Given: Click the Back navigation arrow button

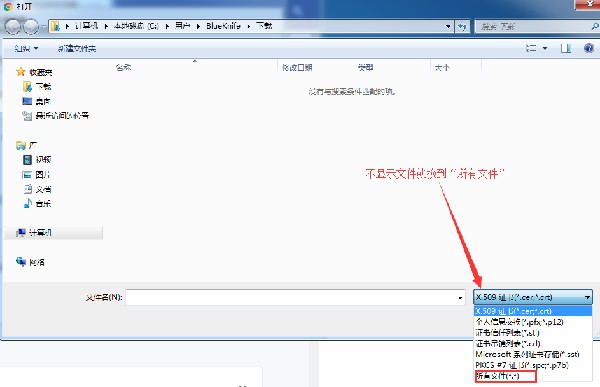Looking at the screenshot, I should [13, 26].
